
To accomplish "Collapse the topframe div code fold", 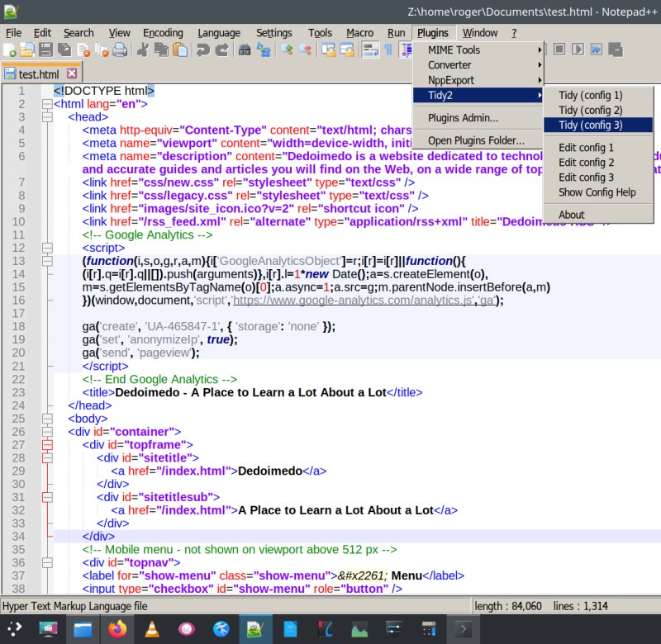I will (45, 444).
